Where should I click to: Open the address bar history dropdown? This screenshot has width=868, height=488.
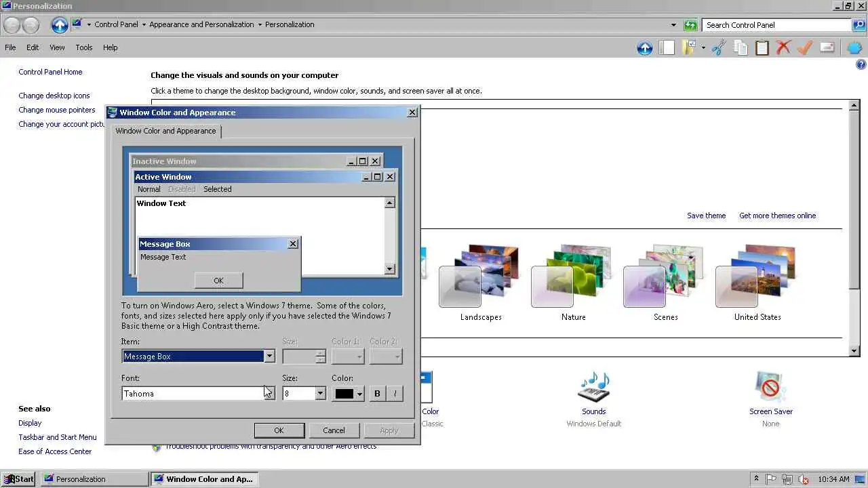tap(673, 25)
